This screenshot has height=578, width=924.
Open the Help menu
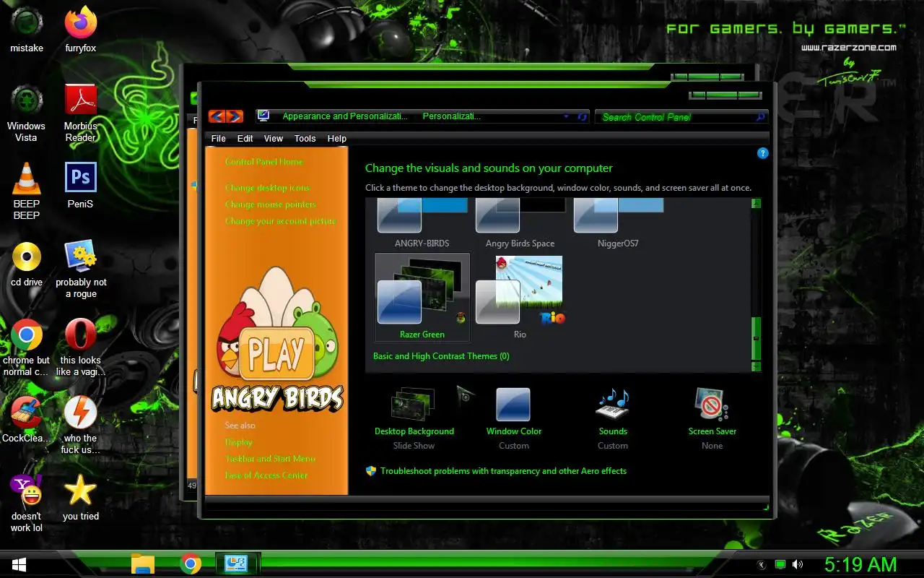337,138
